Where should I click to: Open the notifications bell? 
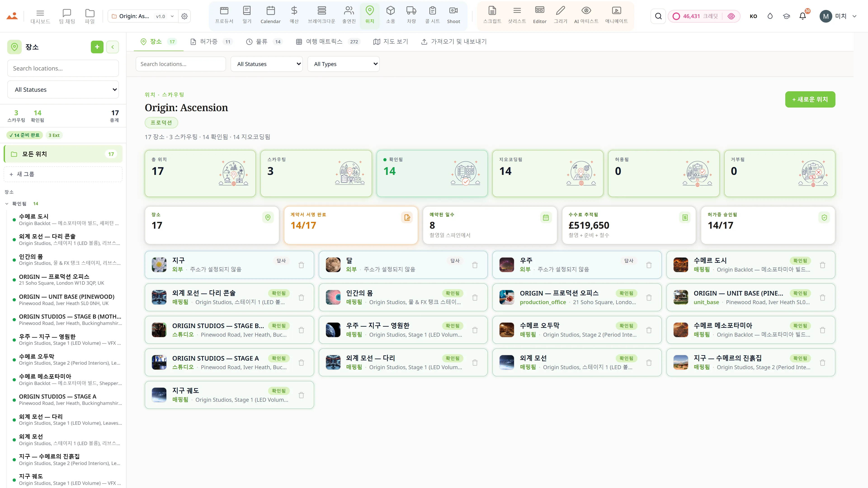coord(803,16)
